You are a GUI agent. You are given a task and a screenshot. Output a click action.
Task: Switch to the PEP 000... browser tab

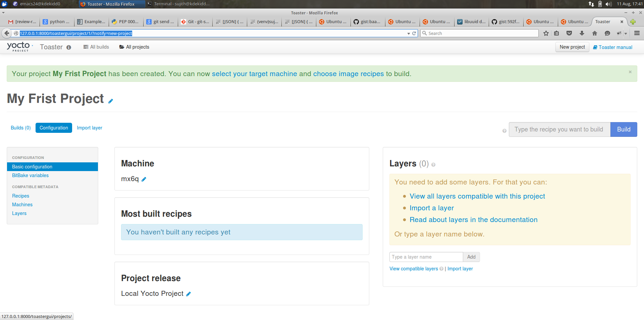coord(125,22)
